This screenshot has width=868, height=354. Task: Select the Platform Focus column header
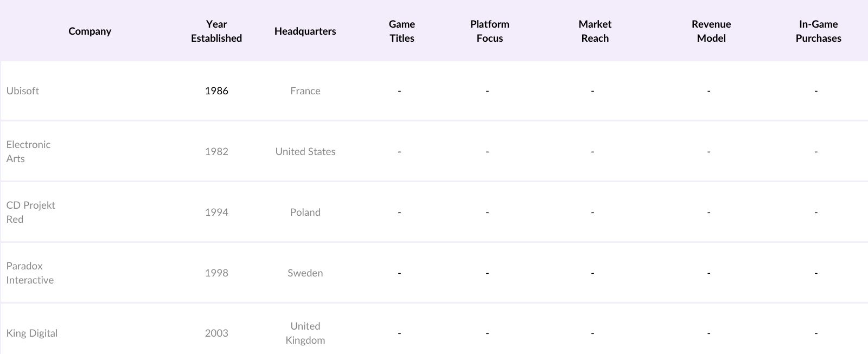(489, 31)
